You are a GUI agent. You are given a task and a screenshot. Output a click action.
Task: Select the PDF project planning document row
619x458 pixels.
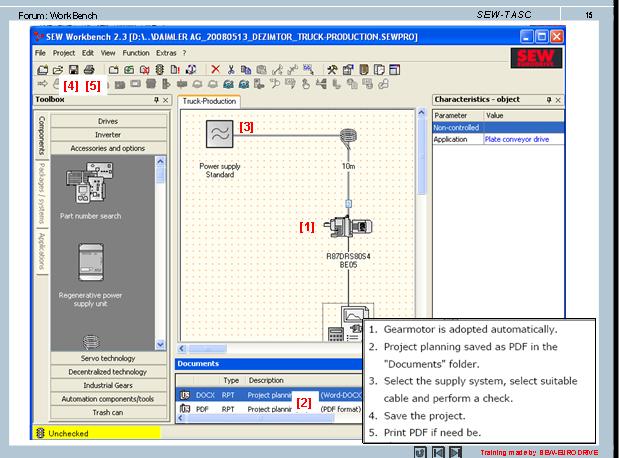(x=270, y=409)
